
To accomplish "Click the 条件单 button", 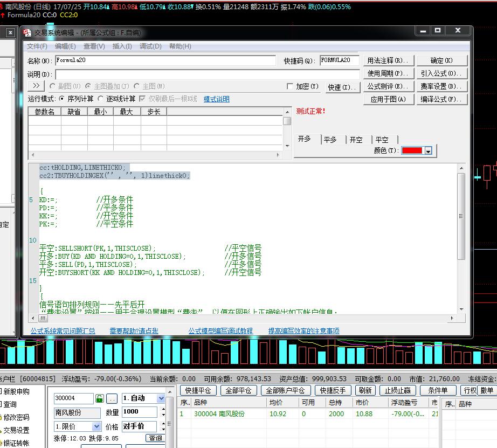I will tap(438, 390).
